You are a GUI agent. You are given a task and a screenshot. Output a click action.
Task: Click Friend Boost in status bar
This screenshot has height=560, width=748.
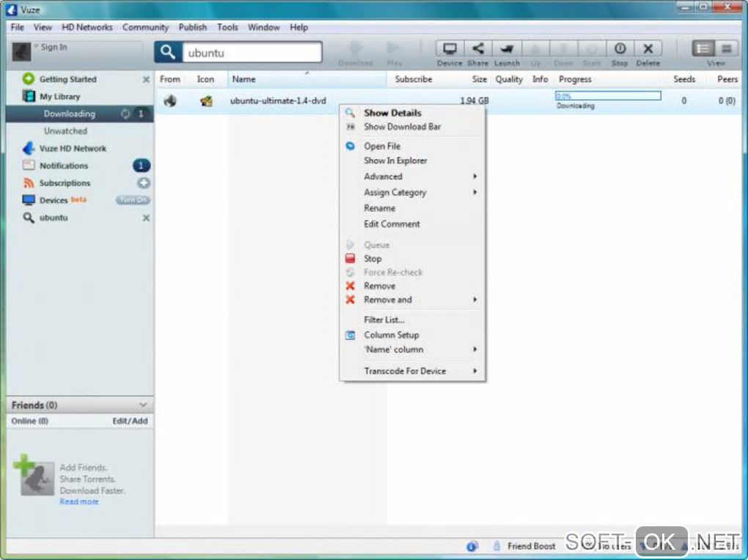[532, 547]
